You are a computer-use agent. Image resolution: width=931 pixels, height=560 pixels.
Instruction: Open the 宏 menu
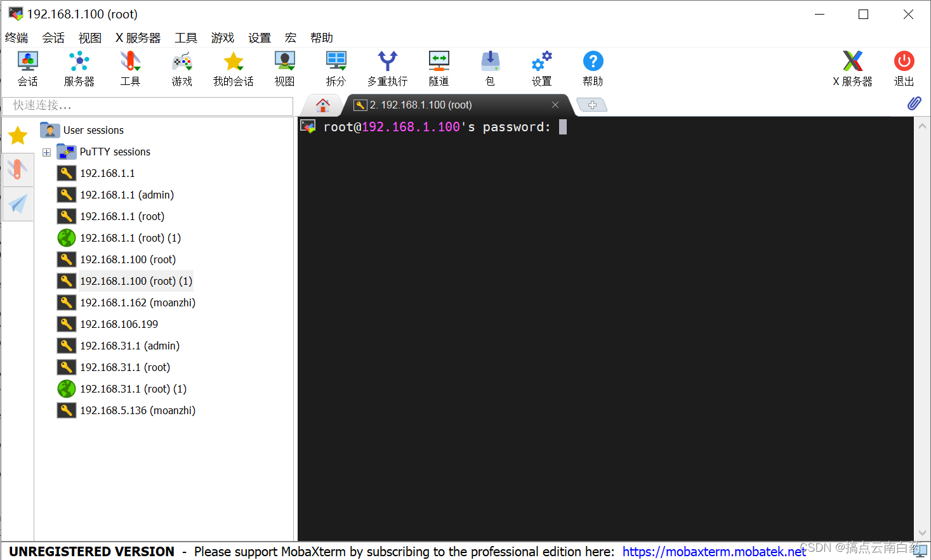(x=291, y=38)
